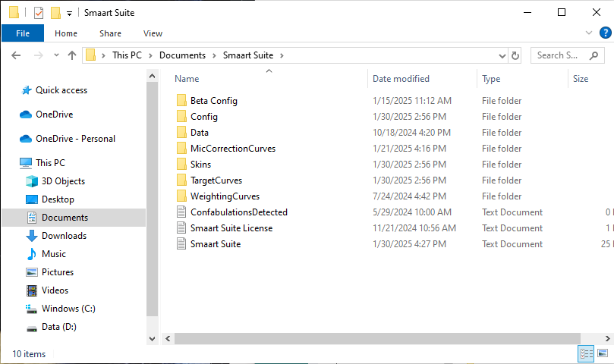Switch to Large icons view layout
This screenshot has height=364, width=614.
[603, 353]
